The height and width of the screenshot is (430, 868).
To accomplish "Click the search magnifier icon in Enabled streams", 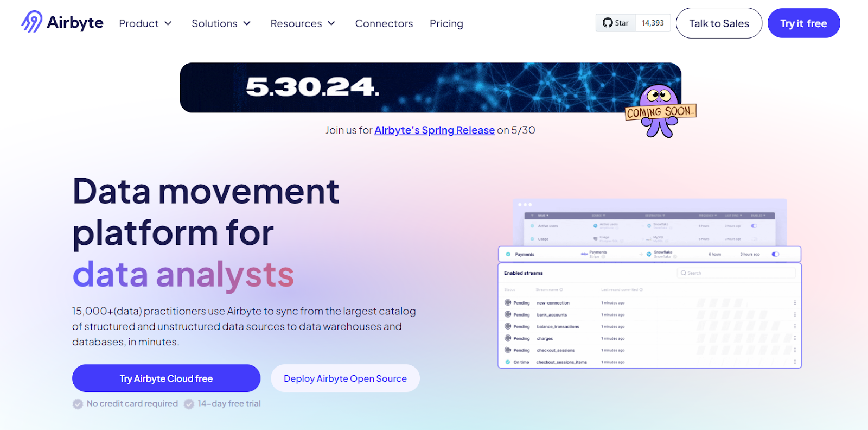I will click(x=684, y=273).
